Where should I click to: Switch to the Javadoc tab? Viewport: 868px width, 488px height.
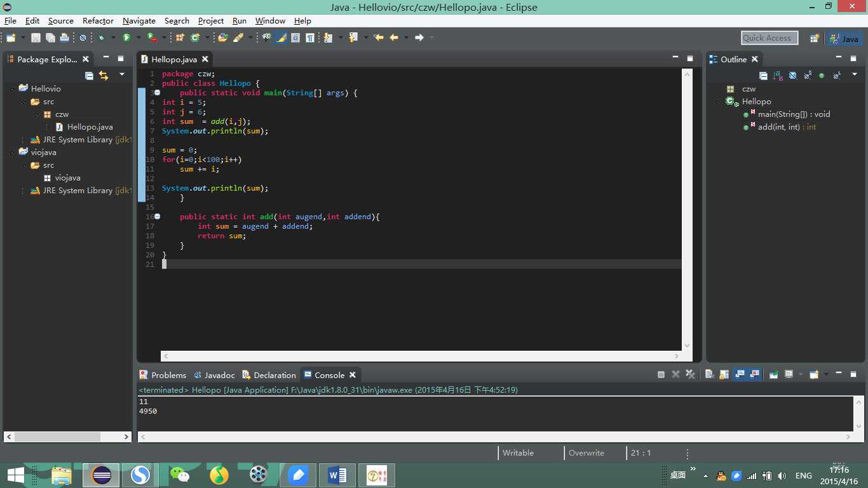click(214, 375)
